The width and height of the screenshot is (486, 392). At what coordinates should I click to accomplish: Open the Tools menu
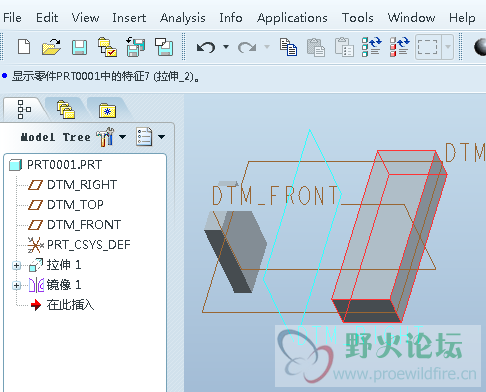(x=357, y=17)
